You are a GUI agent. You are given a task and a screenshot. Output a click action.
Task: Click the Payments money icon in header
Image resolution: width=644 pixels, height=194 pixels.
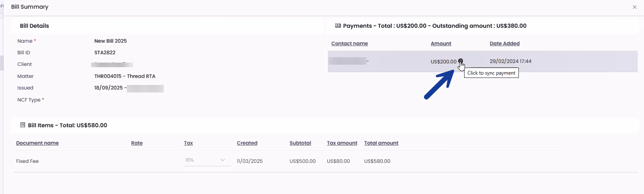pyautogui.click(x=338, y=26)
